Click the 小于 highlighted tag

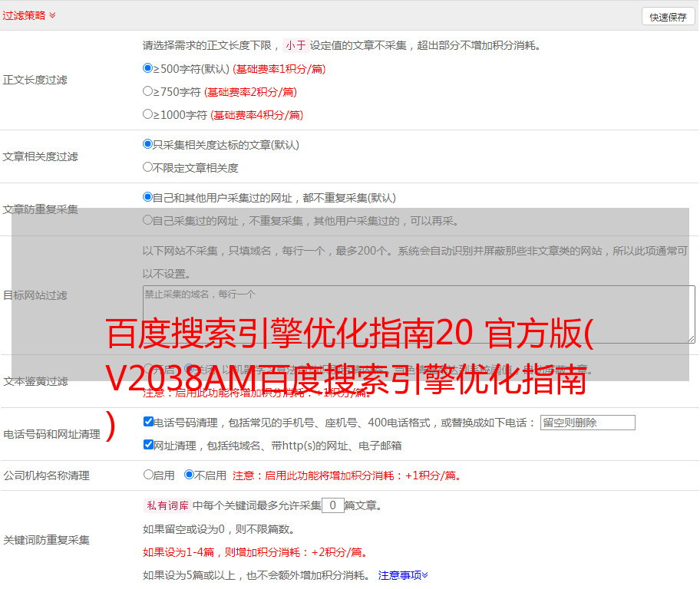tap(296, 45)
